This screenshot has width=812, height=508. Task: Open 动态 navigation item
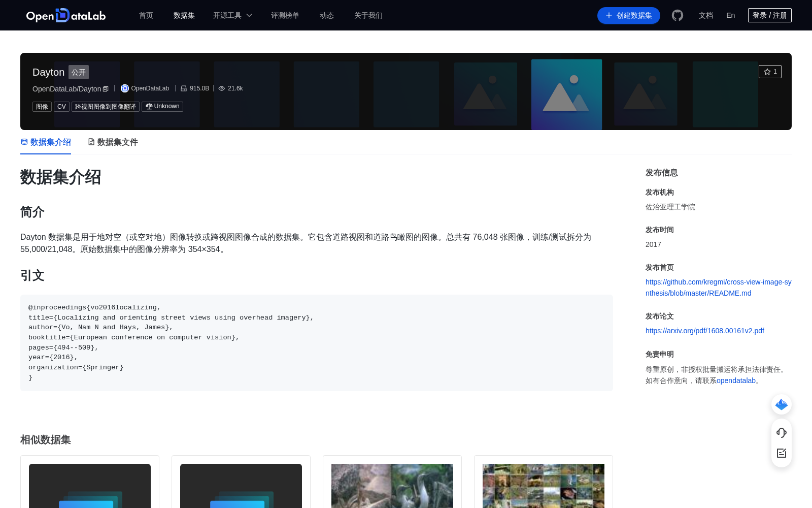click(x=327, y=15)
